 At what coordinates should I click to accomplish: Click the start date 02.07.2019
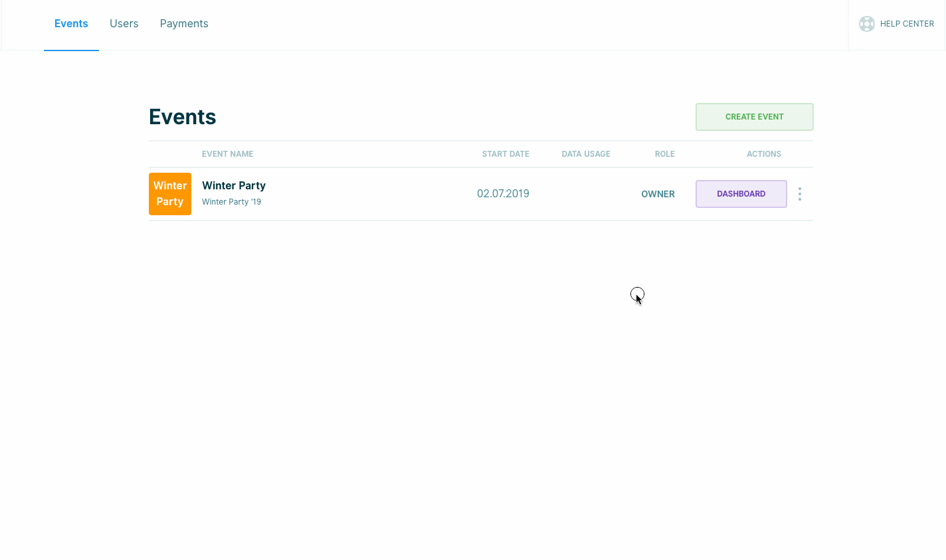(x=503, y=194)
